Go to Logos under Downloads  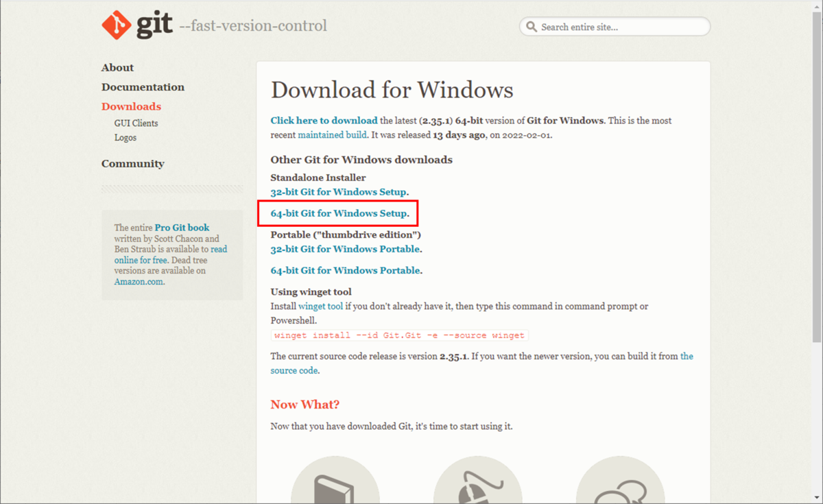126,138
